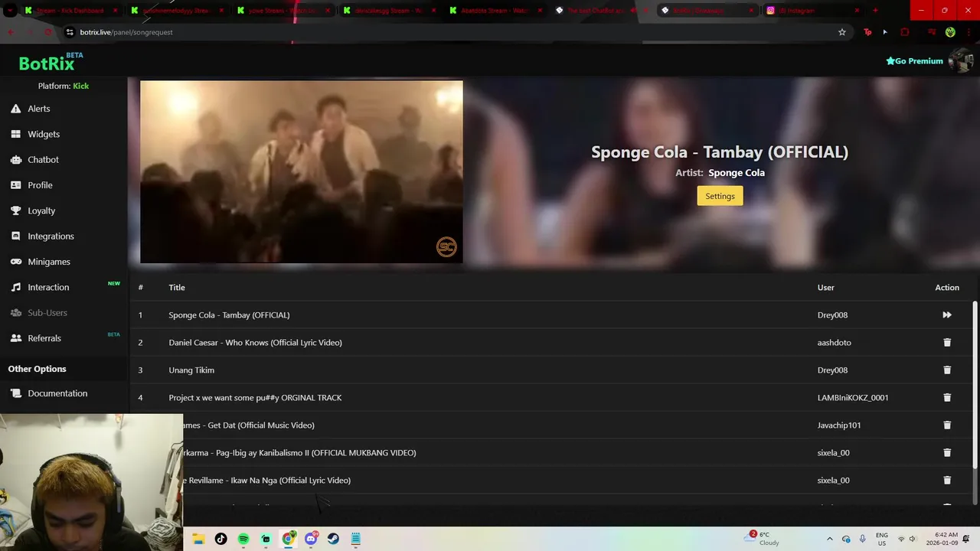Click the song queue vertical scrollbar
980x551 pixels.
(975, 384)
